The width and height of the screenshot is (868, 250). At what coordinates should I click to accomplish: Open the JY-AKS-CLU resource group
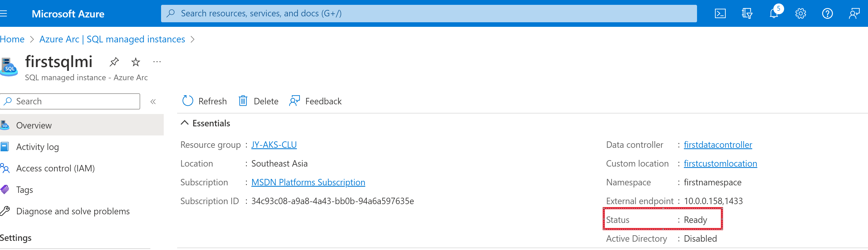coord(274,144)
